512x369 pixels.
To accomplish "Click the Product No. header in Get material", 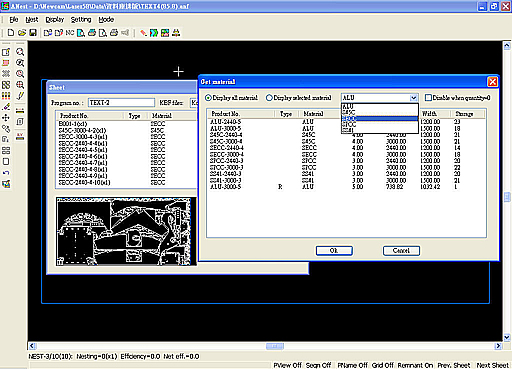I will (241, 114).
